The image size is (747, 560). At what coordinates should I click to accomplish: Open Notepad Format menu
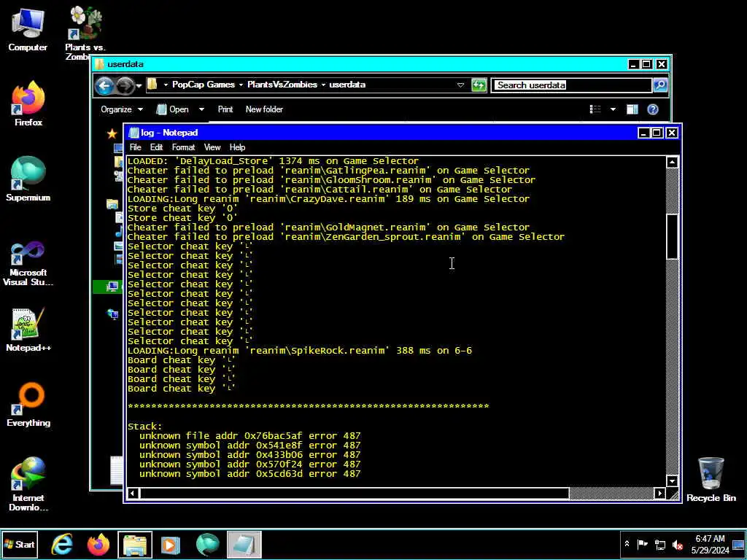pos(183,147)
